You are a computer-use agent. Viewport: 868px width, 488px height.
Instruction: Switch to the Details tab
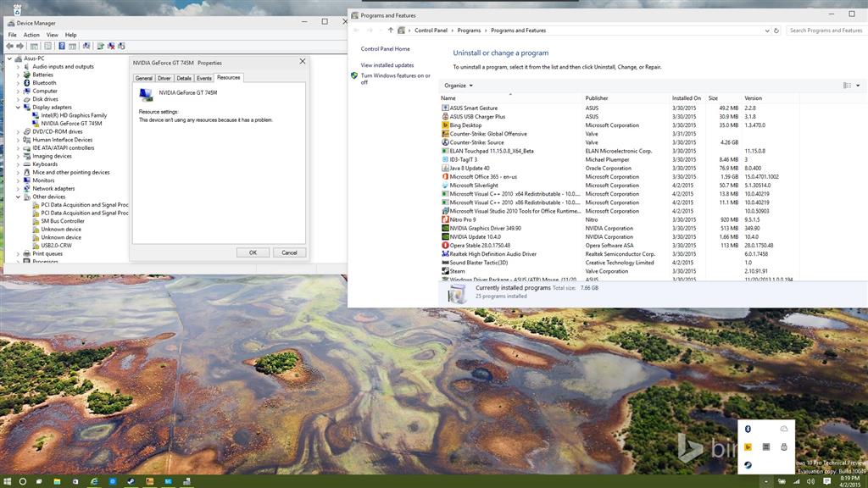[x=184, y=78]
